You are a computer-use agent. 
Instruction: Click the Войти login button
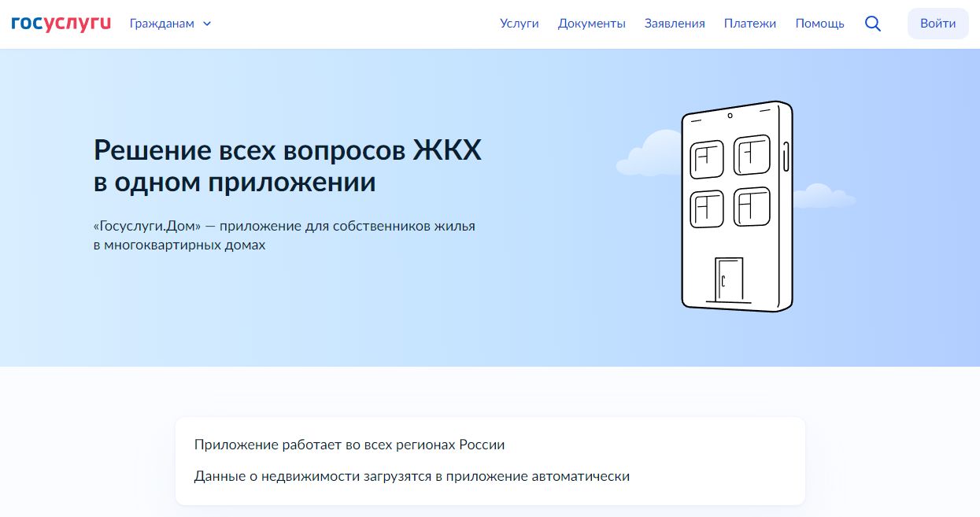tap(938, 24)
